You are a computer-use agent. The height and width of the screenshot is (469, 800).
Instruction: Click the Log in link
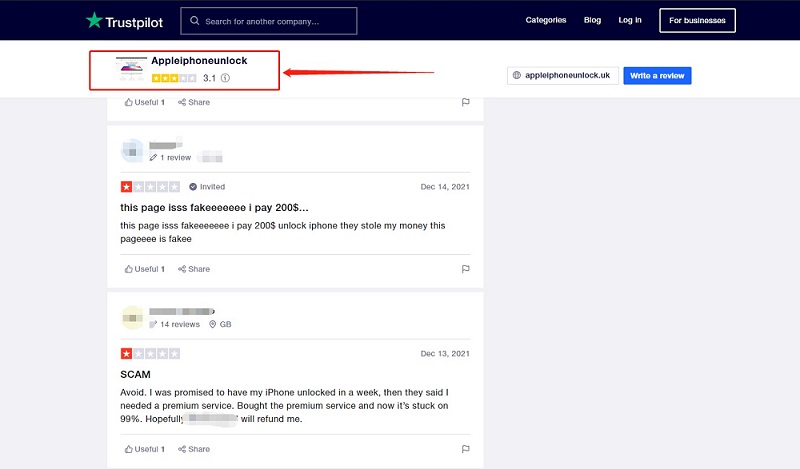(630, 20)
